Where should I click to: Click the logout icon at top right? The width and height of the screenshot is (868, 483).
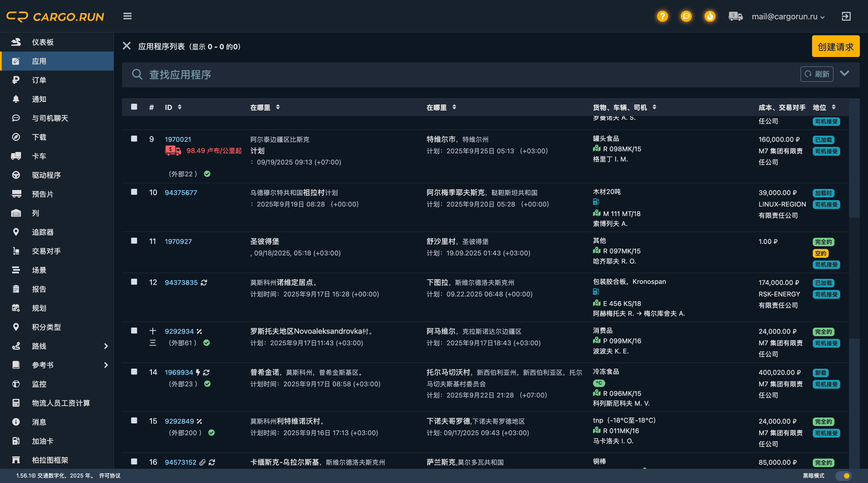[x=846, y=16]
